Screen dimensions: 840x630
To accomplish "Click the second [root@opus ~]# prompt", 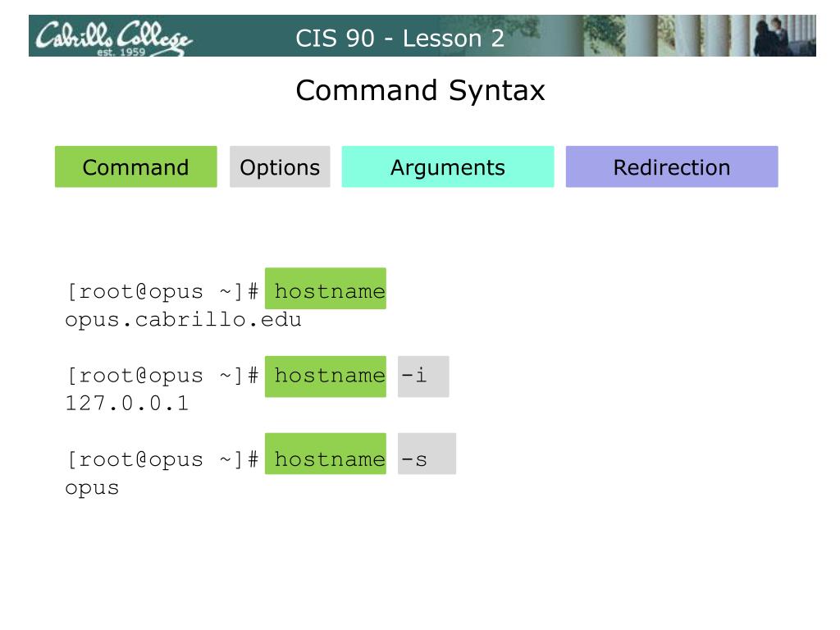I will [x=163, y=376].
